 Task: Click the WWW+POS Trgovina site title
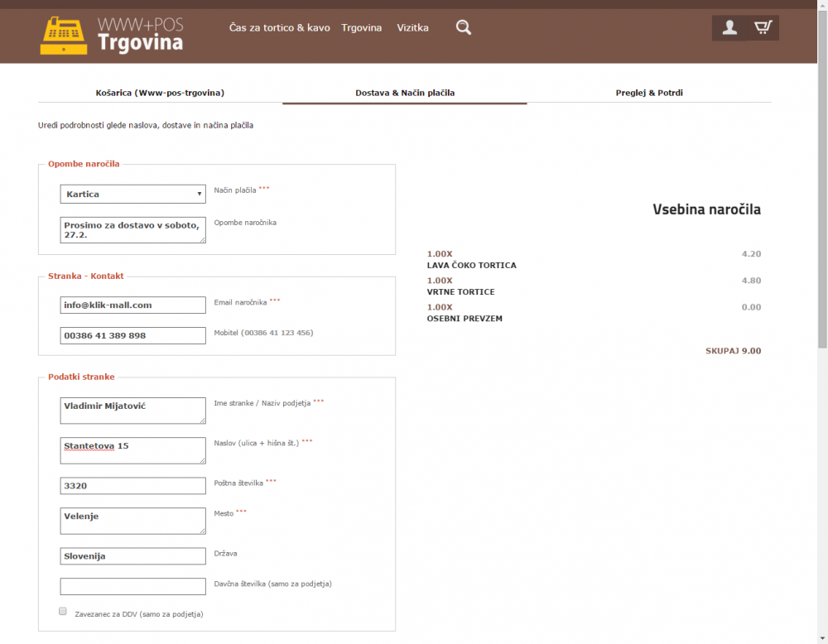pos(139,34)
